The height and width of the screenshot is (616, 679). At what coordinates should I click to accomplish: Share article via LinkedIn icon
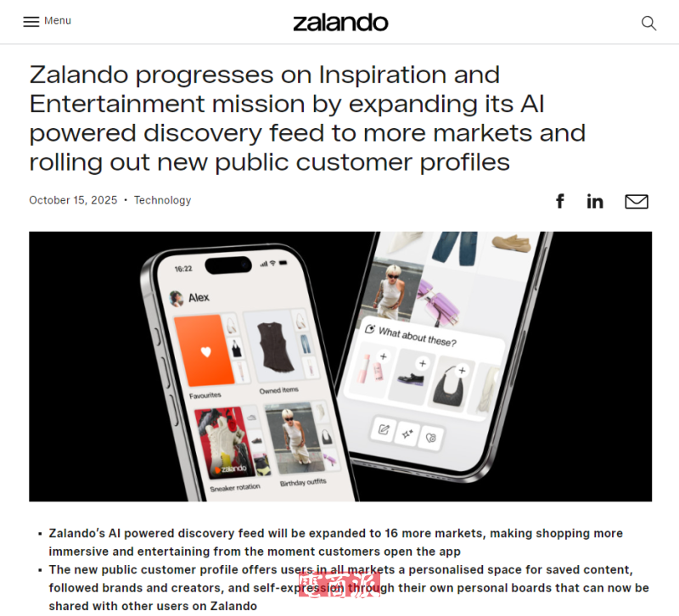click(595, 202)
